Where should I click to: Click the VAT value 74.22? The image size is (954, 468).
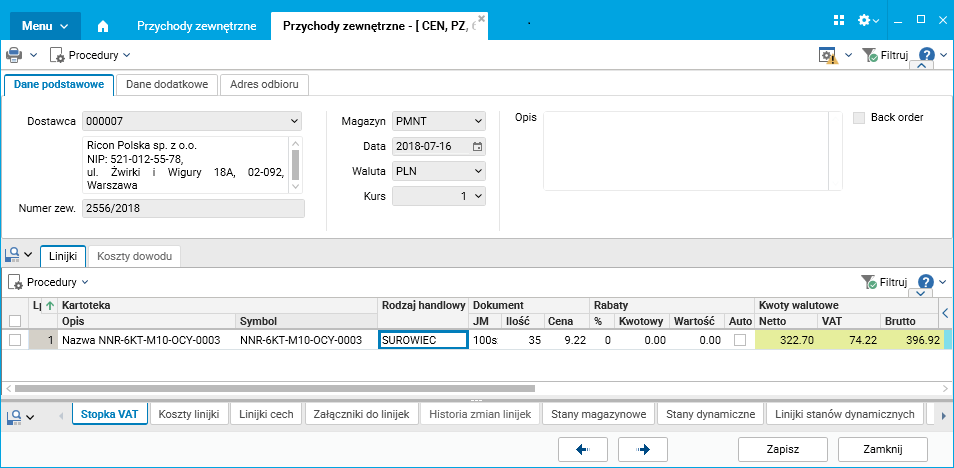tap(849, 340)
